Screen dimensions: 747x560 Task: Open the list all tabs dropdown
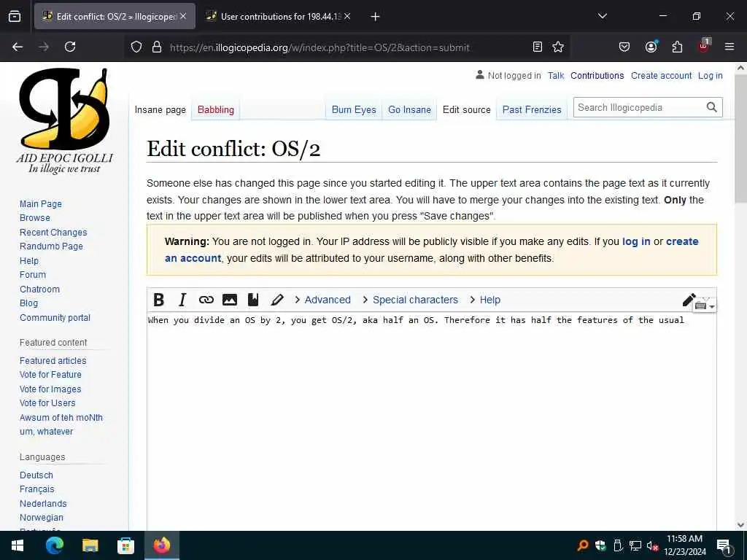[602, 16]
